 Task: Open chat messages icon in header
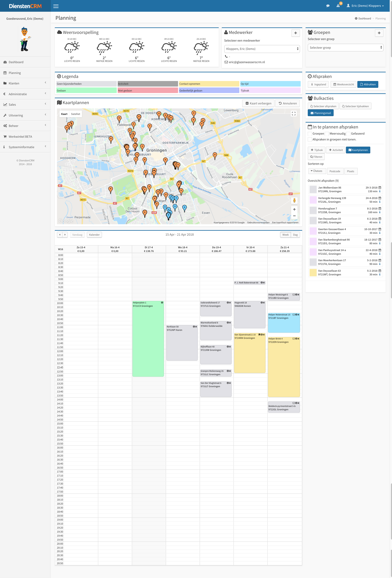pos(328,6)
